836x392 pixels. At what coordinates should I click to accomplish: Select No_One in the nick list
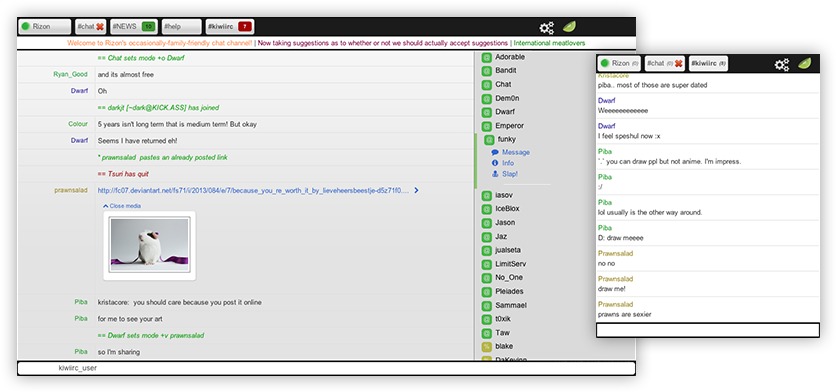pos(509,278)
